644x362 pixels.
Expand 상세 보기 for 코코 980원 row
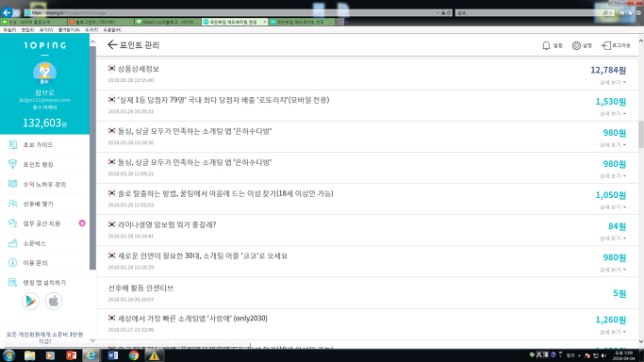tap(613, 270)
